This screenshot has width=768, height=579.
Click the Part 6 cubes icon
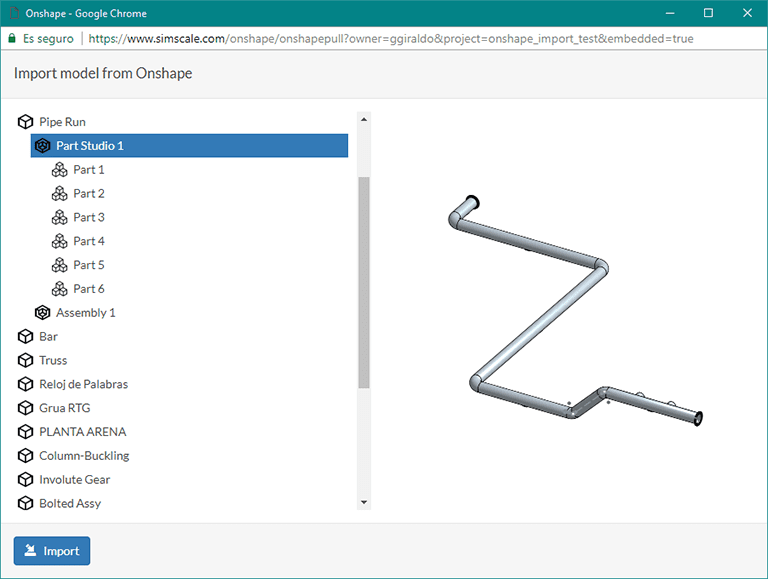(60, 289)
